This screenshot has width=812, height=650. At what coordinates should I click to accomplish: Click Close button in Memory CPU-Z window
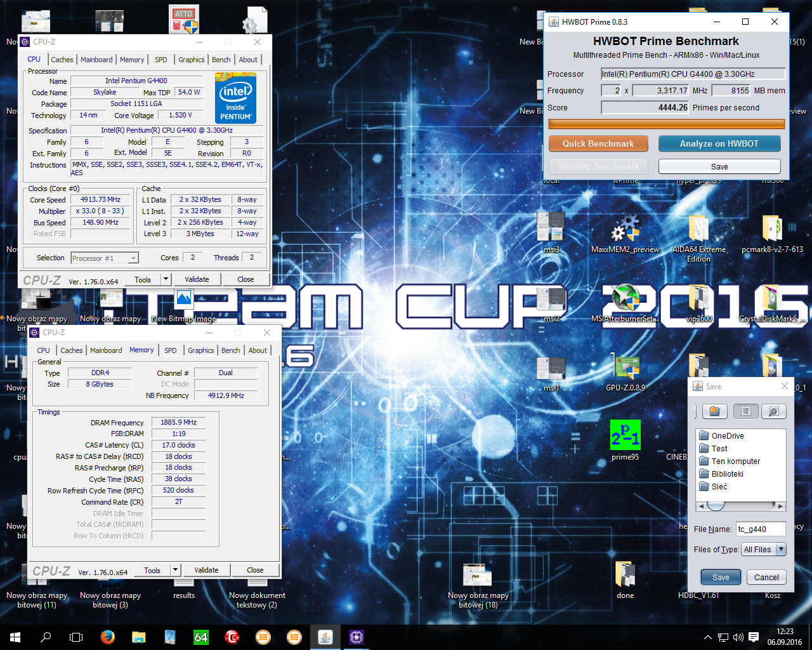click(x=255, y=570)
